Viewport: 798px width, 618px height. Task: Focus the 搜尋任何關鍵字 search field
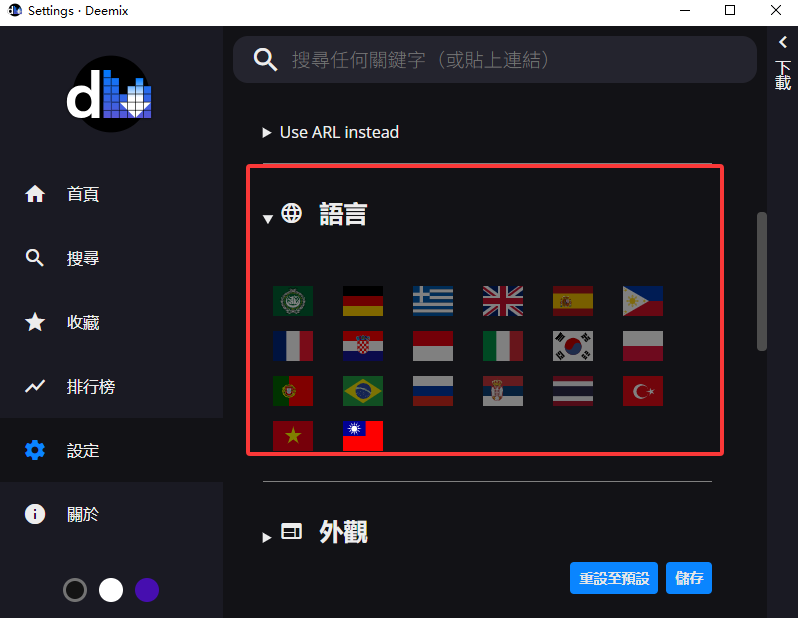495,60
